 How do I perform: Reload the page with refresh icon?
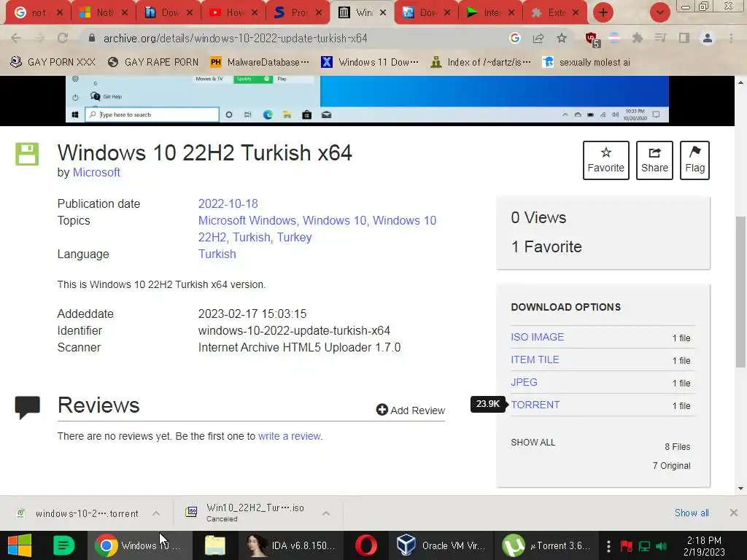(63, 38)
